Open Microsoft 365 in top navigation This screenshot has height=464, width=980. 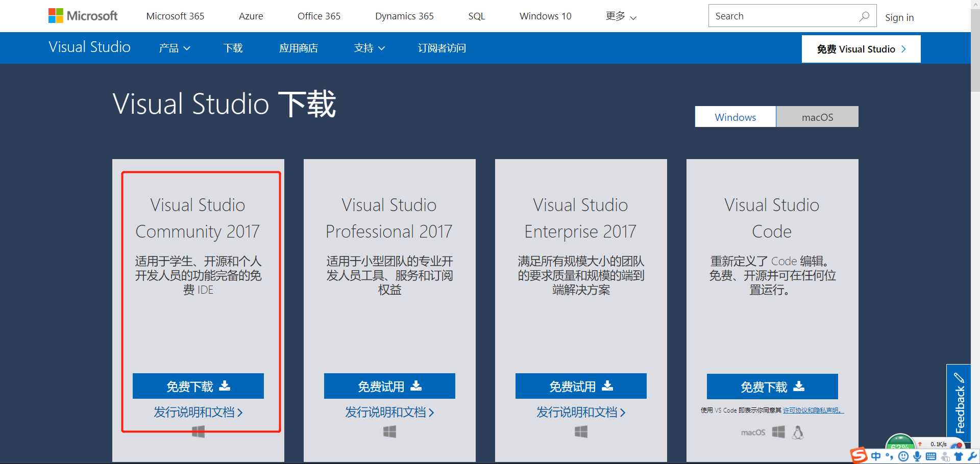pyautogui.click(x=175, y=16)
